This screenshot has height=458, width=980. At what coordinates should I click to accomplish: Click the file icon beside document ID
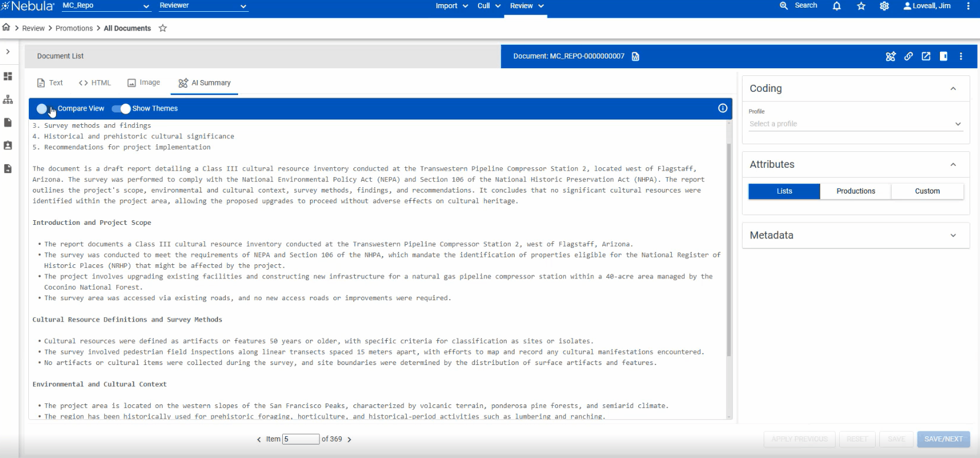click(x=635, y=57)
